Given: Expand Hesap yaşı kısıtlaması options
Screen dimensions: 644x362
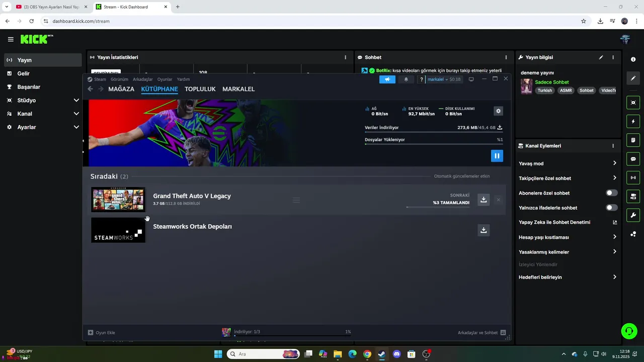Looking at the screenshot, I should click(x=614, y=237).
